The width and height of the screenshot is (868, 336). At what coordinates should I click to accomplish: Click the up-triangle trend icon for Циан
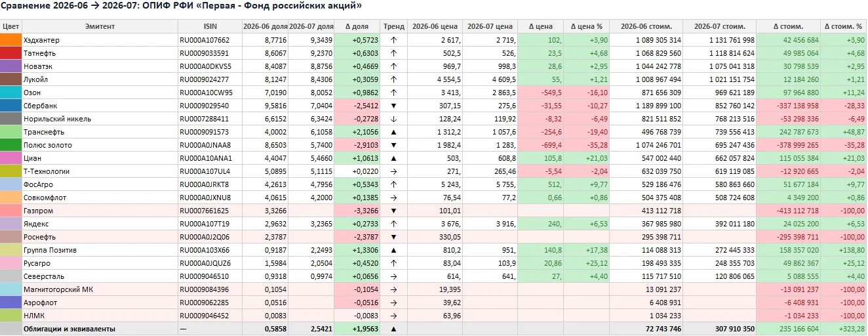click(x=393, y=158)
